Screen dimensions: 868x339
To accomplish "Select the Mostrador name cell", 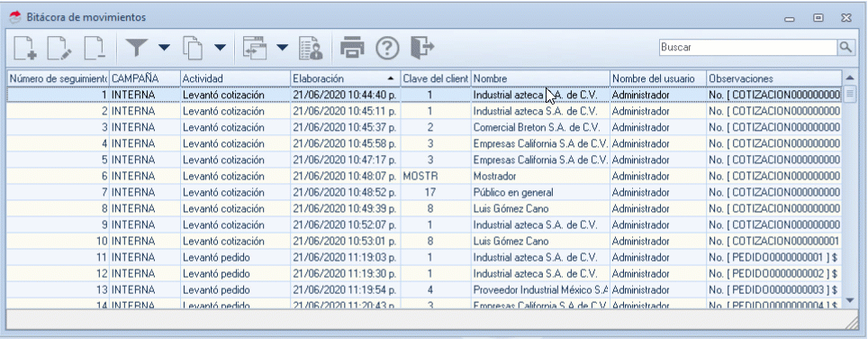I will 540,176.
